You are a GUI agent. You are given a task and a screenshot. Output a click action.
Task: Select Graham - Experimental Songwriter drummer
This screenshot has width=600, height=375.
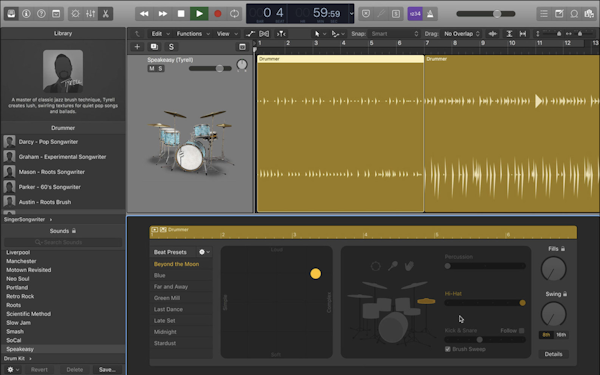63,157
